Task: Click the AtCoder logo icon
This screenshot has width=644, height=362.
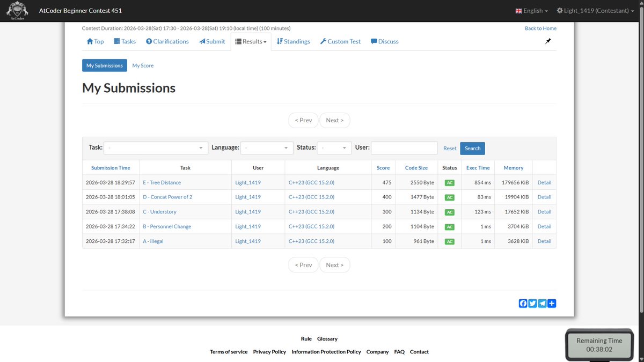Action: click(x=17, y=11)
